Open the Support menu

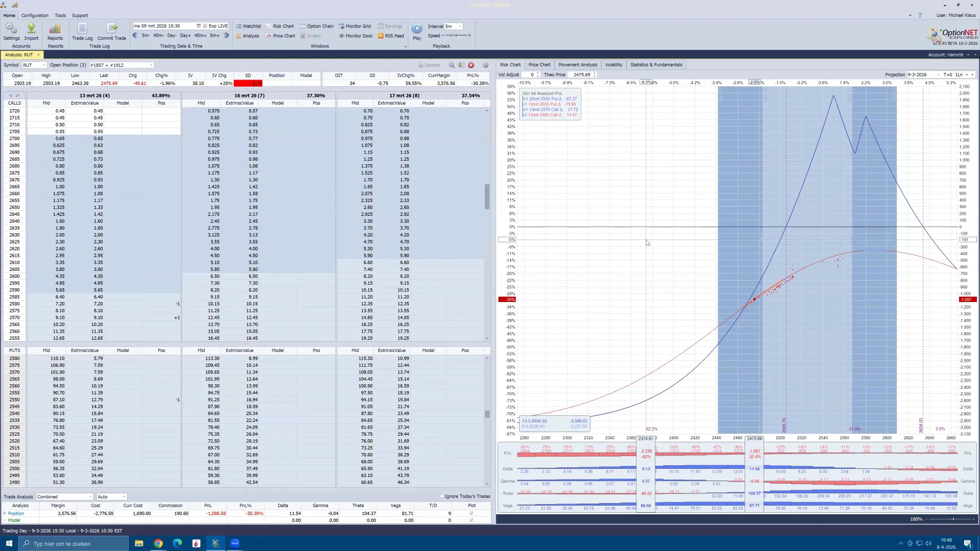point(80,15)
